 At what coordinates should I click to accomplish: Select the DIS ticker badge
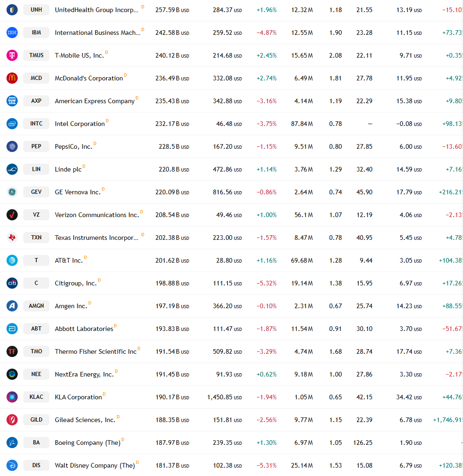click(x=36, y=465)
